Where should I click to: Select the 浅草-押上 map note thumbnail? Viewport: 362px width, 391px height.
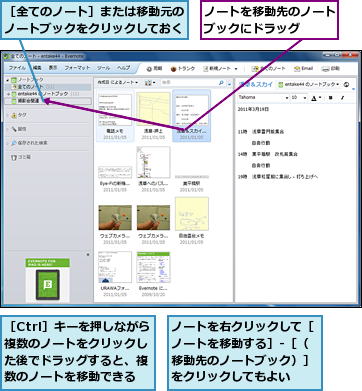tap(153, 116)
